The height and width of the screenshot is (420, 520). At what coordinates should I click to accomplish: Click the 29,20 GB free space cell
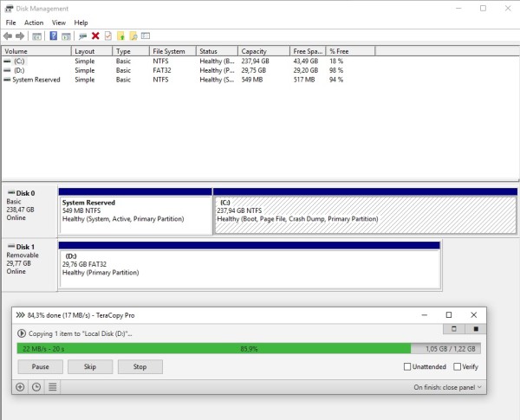coord(305,70)
